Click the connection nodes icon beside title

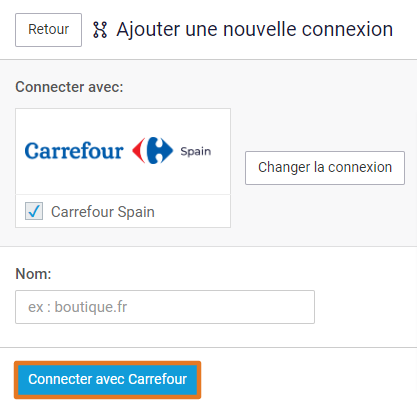click(x=100, y=30)
